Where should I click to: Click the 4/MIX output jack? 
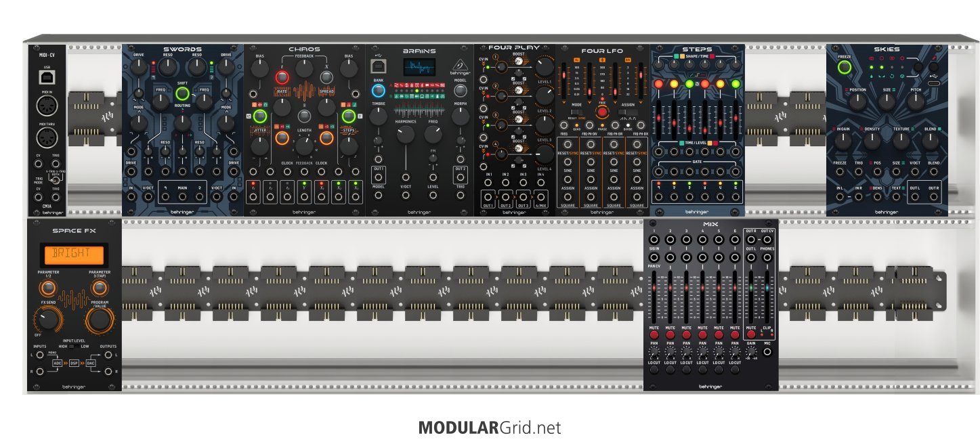click(541, 197)
